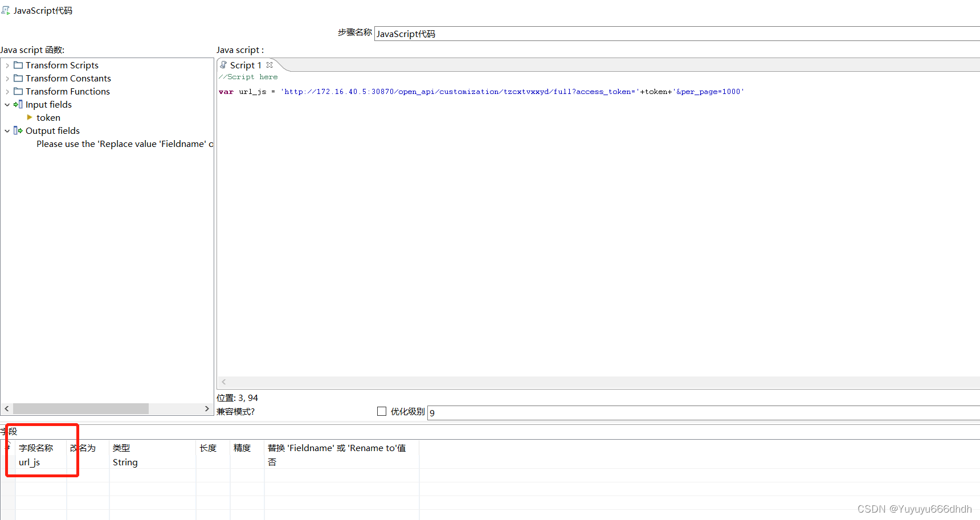980x520 pixels.
Task: Collapse the Input fields node
Action: point(7,104)
